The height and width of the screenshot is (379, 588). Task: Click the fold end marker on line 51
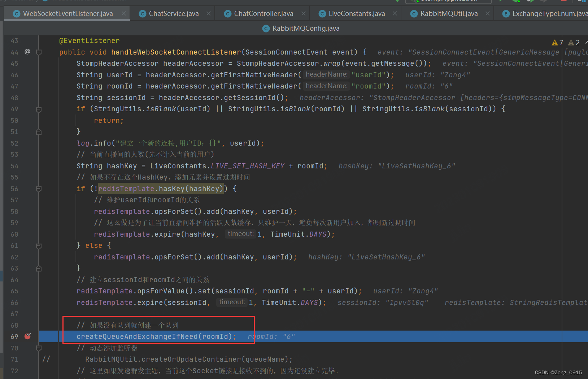(x=39, y=132)
